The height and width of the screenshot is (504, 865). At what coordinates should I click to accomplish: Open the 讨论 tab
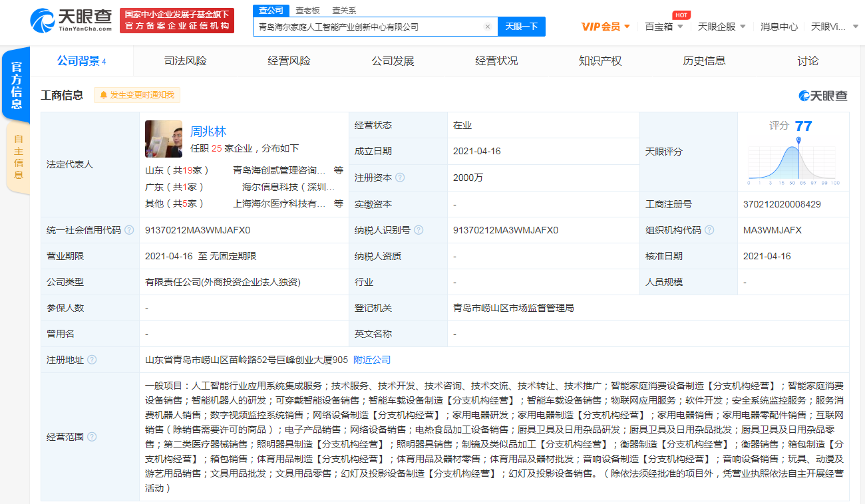click(x=808, y=61)
